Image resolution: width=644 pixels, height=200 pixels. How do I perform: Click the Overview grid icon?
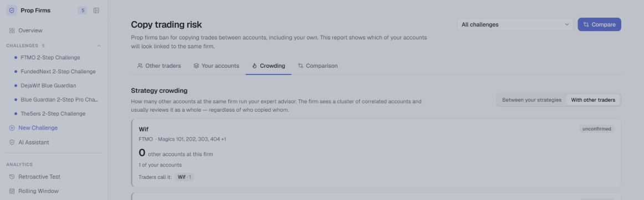click(x=12, y=31)
